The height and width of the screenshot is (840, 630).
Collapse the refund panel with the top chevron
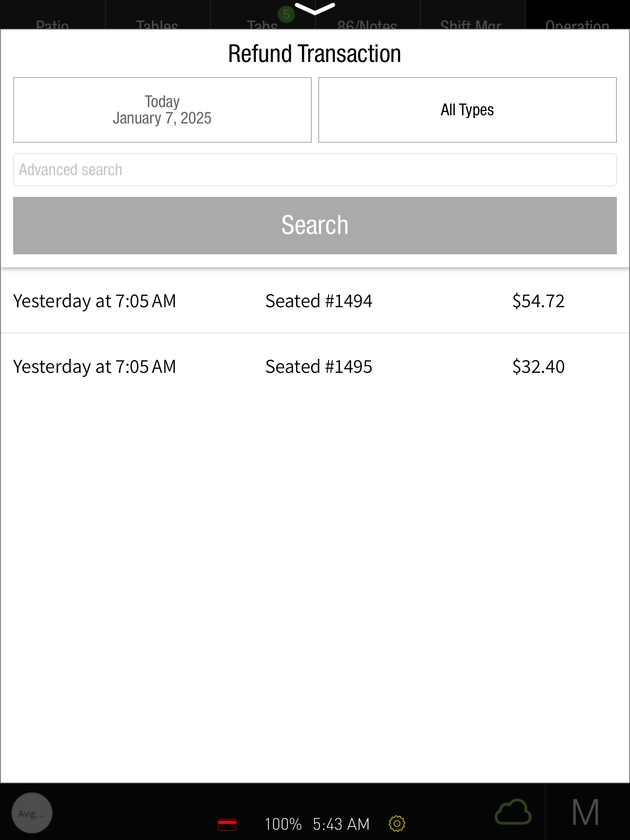point(315,9)
